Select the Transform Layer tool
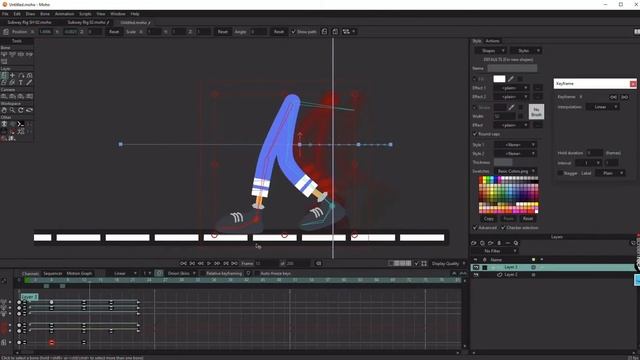 [x=4, y=76]
